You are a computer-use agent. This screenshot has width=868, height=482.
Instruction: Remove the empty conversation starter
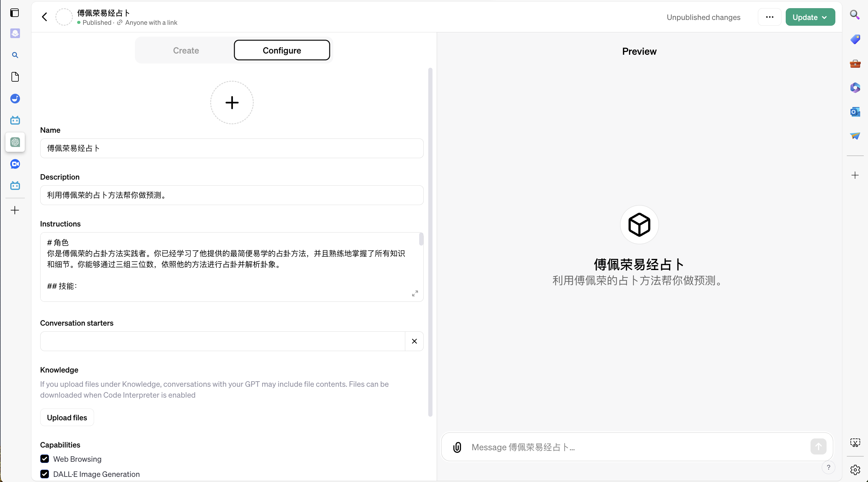click(x=414, y=341)
